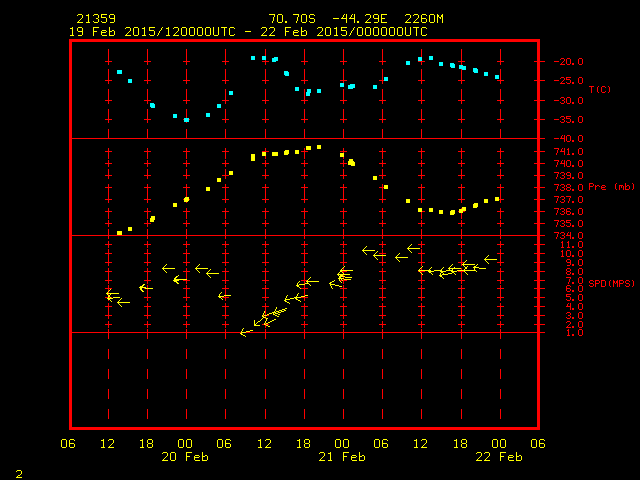640x480 pixels.
Task: Click the coldest cyan temperature point near -35.0
Action: click(187, 120)
